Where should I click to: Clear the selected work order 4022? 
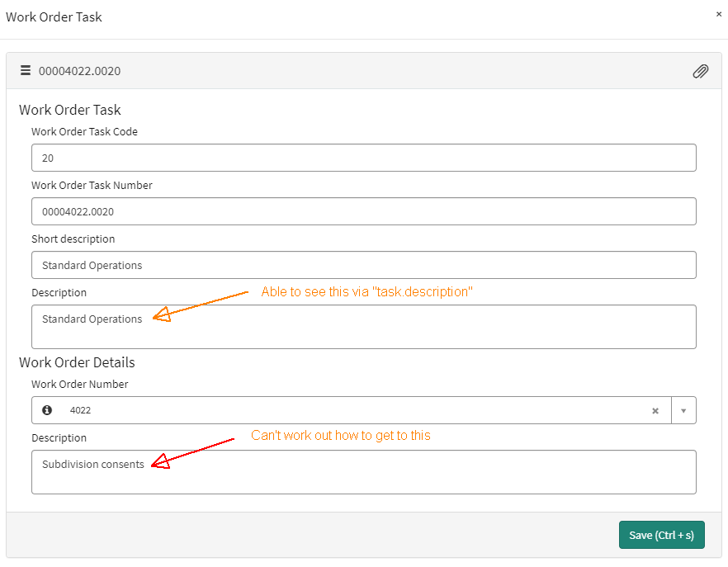(x=655, y=410)
